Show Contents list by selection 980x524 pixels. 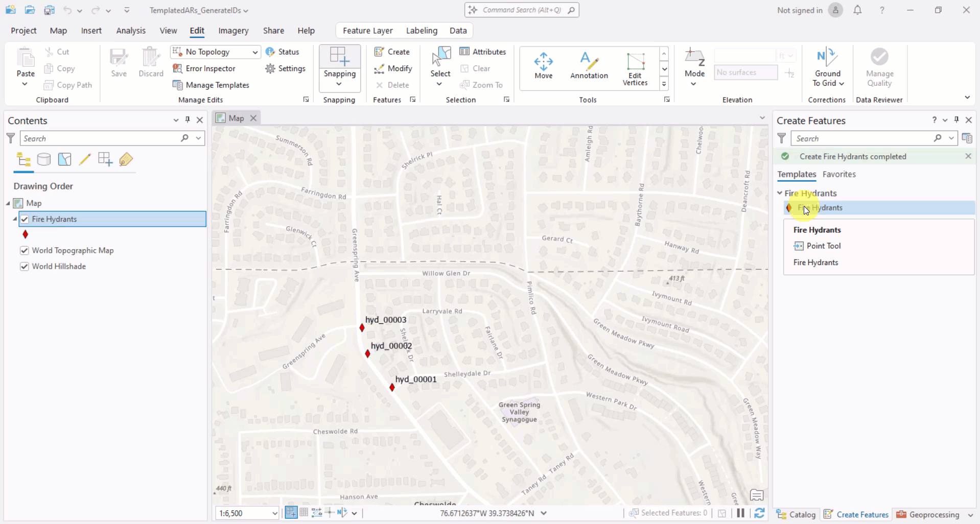(x=64, y=160)
